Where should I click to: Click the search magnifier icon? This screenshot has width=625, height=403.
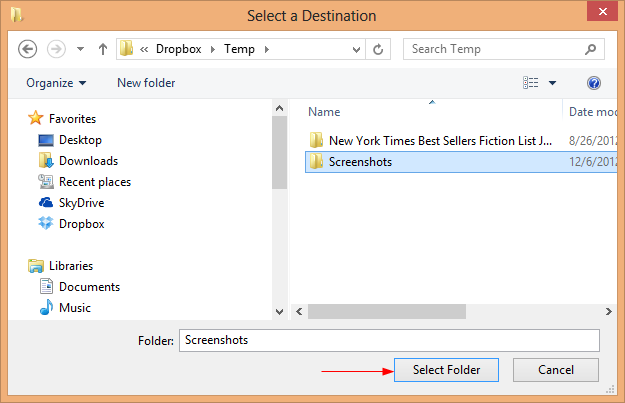click(590, 49)
